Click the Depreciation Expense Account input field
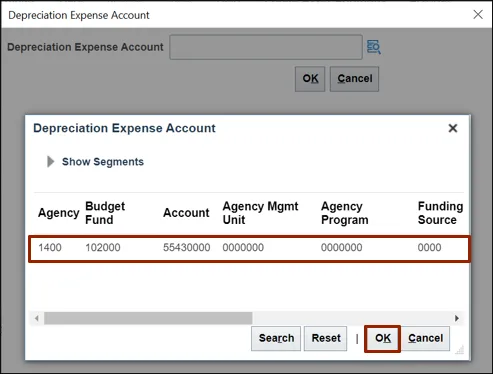The height and width of the screenshot is (374, 493). tap(266, 47)
